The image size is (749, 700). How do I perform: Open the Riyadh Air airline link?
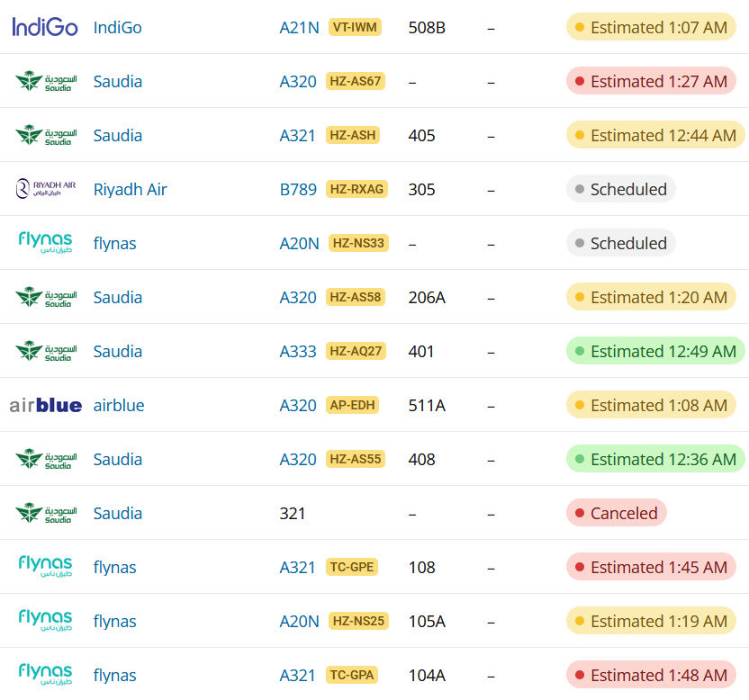pos(130,189)
